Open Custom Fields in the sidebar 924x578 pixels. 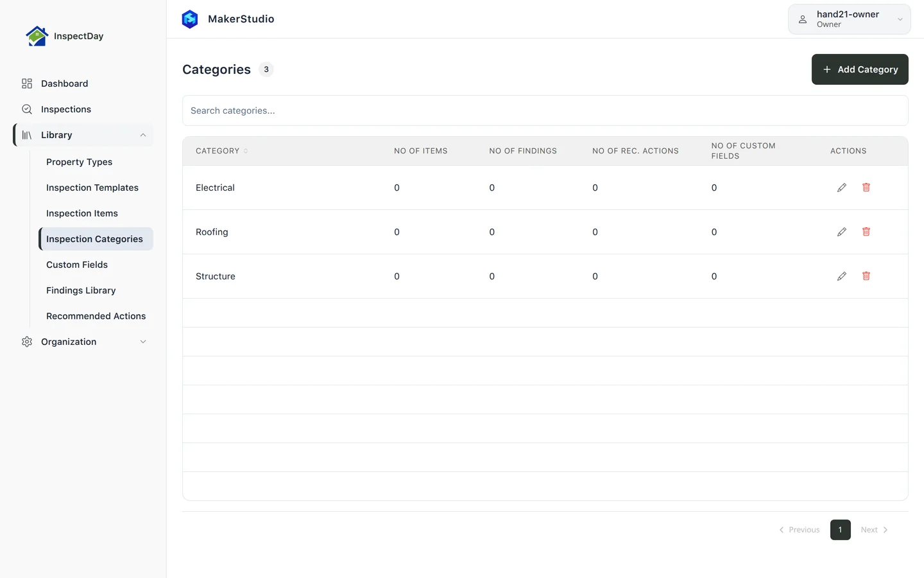pyautogui.click(x=77, y=265)
